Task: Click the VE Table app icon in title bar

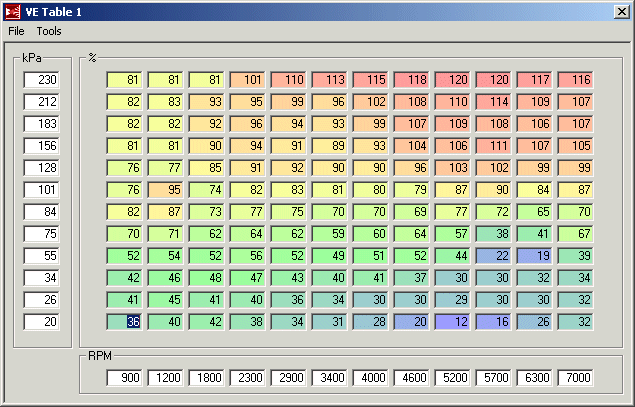Action: [12, 11]
